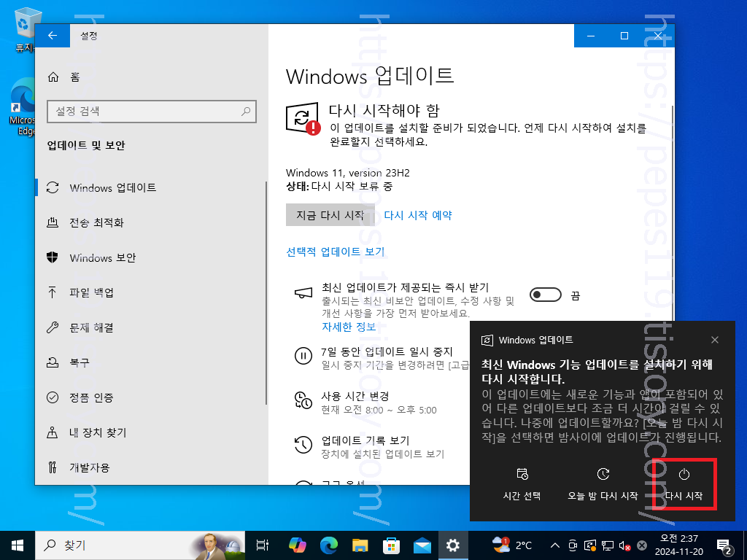Open the notification center icon

pos(724,546)
